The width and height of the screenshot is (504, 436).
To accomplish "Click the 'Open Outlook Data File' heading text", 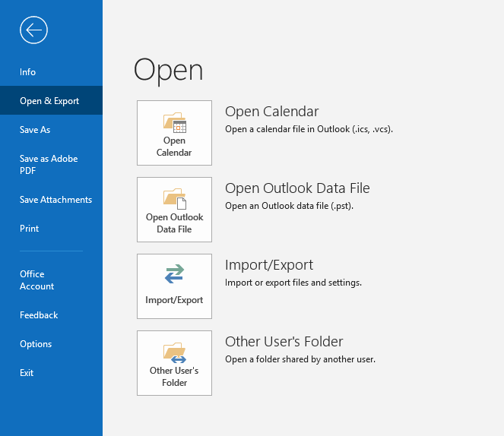I will 297,188.
